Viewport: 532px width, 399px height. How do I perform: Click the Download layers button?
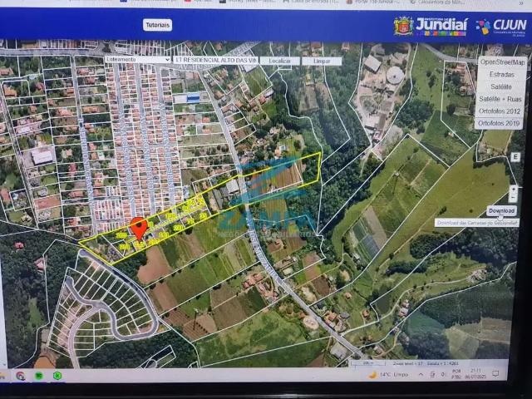tap(501, 210)
